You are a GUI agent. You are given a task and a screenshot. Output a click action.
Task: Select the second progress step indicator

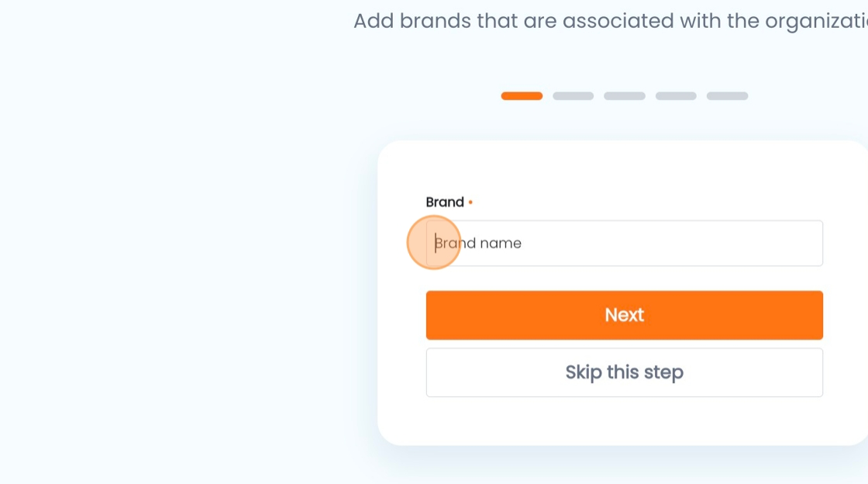(573, 96)
